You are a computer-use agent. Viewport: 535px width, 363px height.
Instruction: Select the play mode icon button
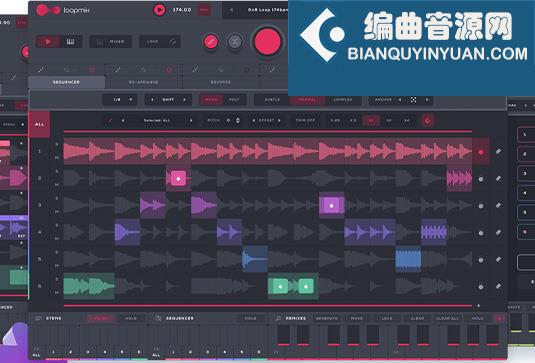48,42
